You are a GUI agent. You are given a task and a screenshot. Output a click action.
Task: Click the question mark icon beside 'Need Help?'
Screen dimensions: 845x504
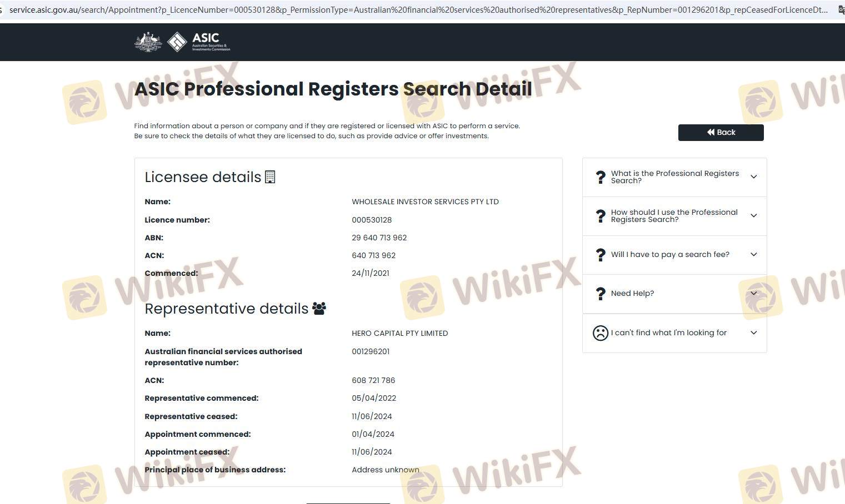click(x=601, y=294)
